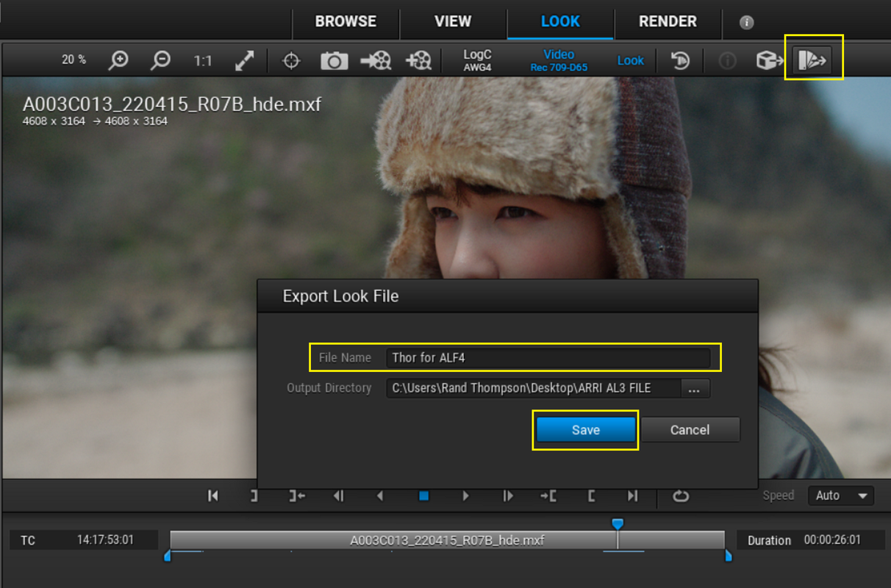This screenshot has width=891, height=588.
Task: Click the plus film-reel toolbar icon
Action: 418,60
